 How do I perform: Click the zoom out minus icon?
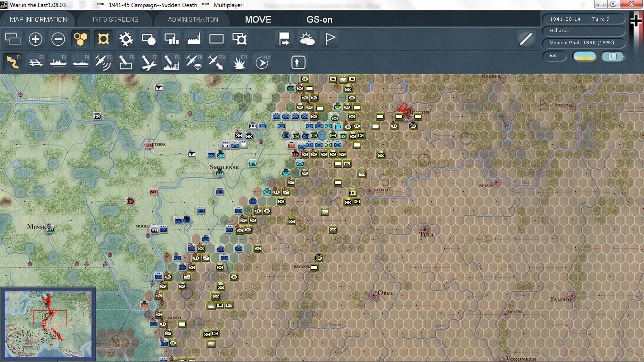click(x=58, y=39)
